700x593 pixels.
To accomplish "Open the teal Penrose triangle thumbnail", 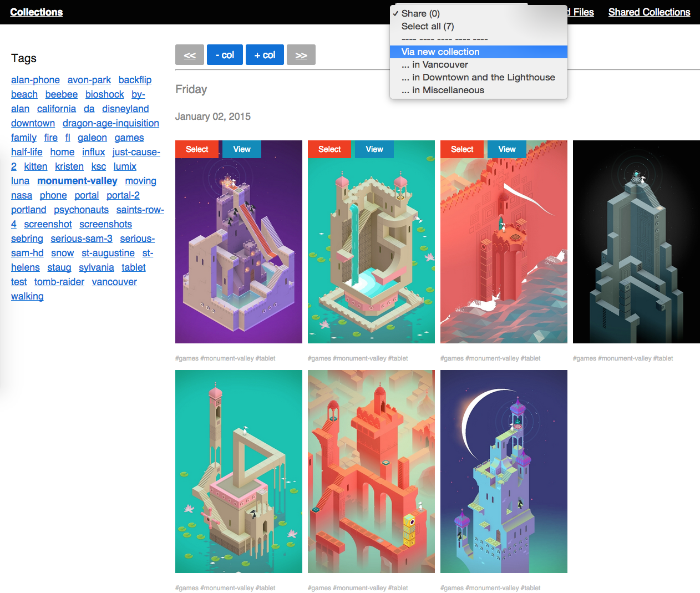I will [239, 472].
